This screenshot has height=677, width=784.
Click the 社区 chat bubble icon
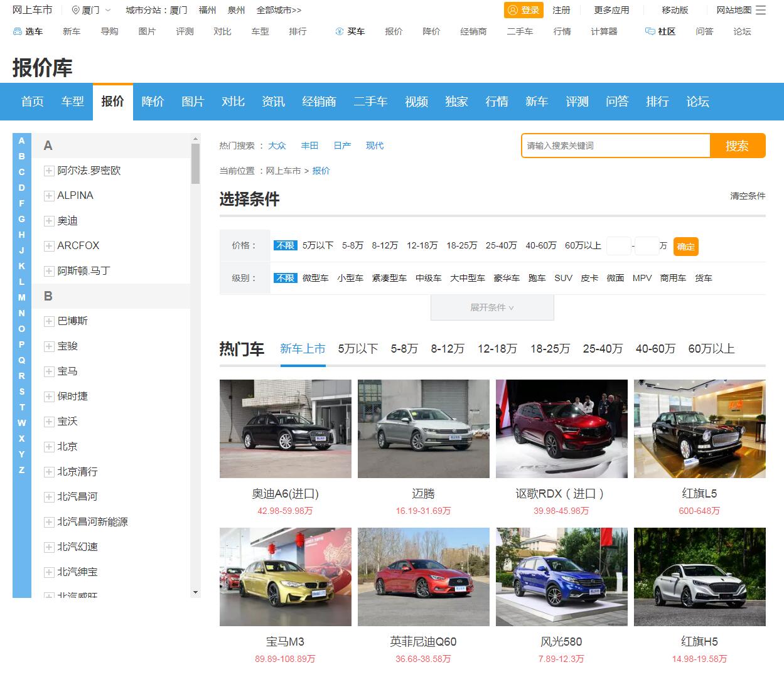(650, 31)
